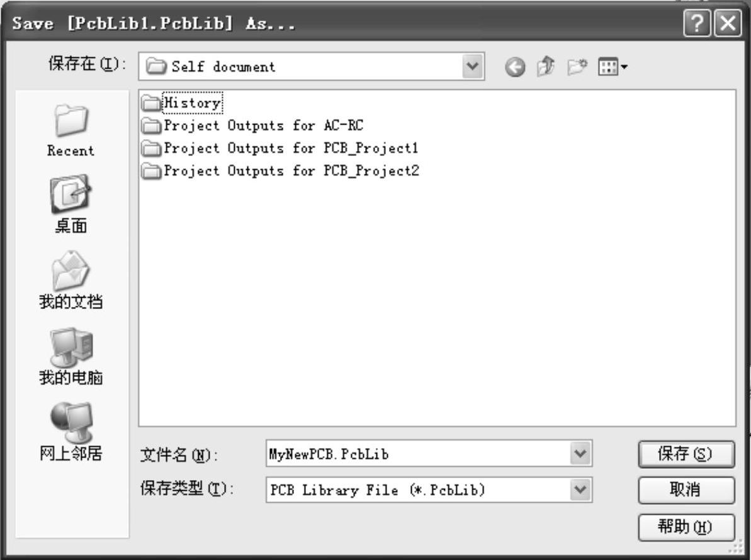Click the 取消 cancel button
The image size is (751, 560).
click(686, 490)
